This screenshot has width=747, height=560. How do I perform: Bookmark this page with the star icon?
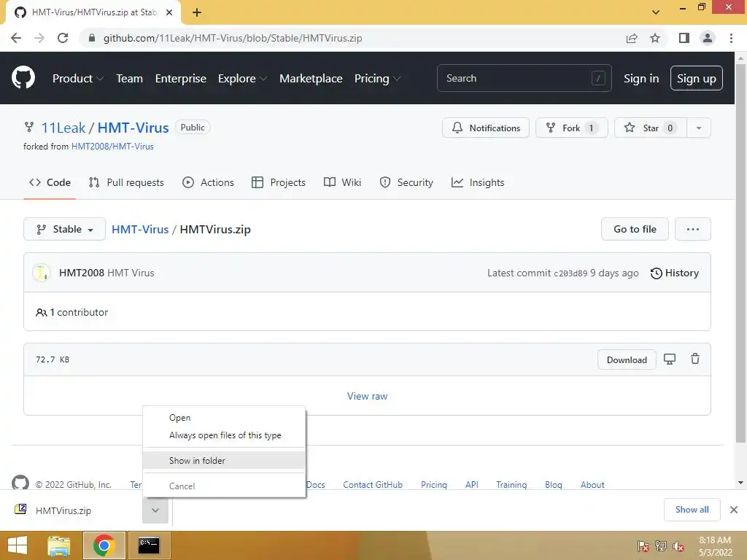click(655, 38)
